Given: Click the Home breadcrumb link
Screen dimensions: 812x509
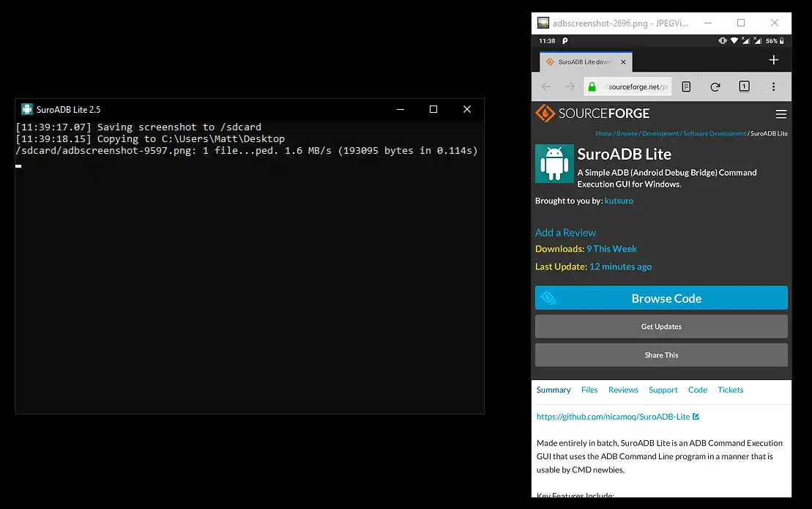Looking at the screenshot, I should [604, 133].
